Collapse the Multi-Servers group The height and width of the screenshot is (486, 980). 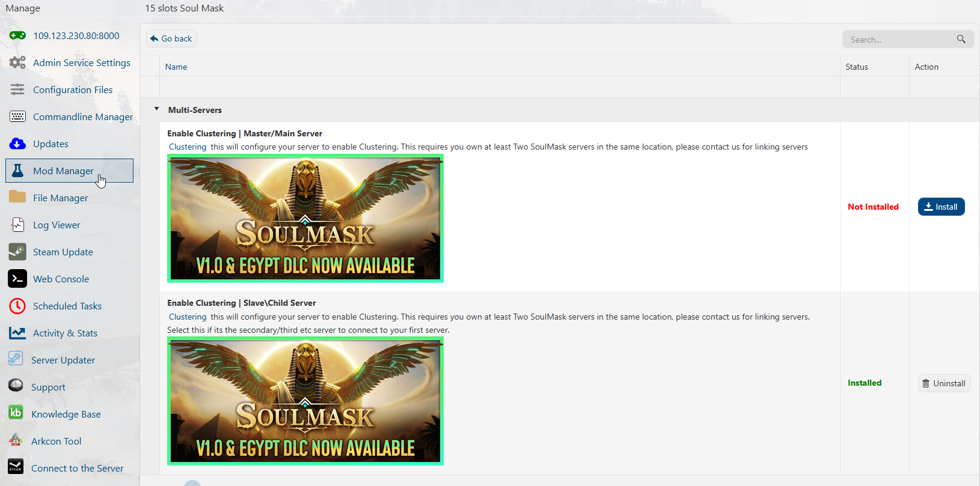(x=157, y=109)
